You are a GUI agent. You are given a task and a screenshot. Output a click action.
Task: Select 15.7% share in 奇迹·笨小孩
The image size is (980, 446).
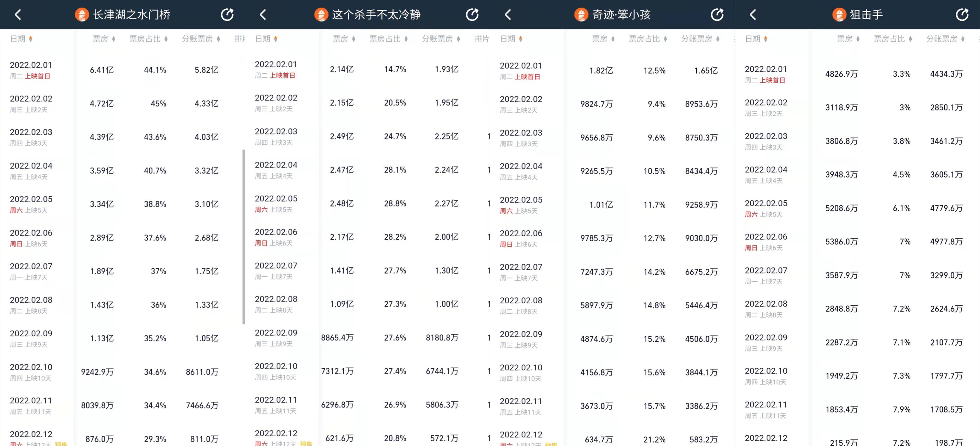pyautogui.click(x=654, y=406)
